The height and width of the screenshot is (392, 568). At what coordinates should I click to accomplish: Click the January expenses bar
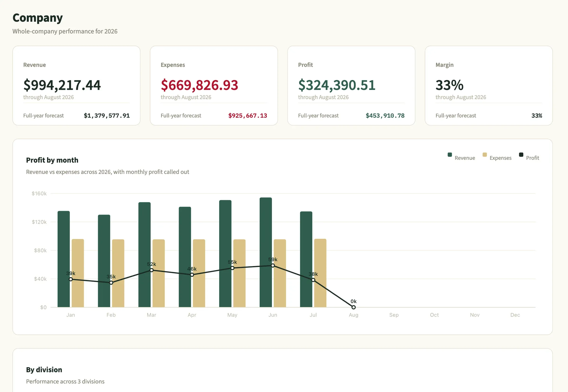[78, 273]
